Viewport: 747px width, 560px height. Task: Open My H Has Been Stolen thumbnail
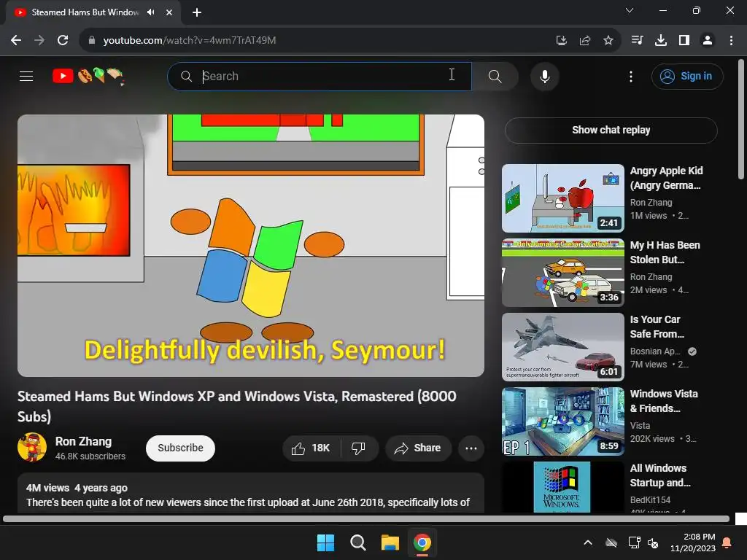coord(562,273)
